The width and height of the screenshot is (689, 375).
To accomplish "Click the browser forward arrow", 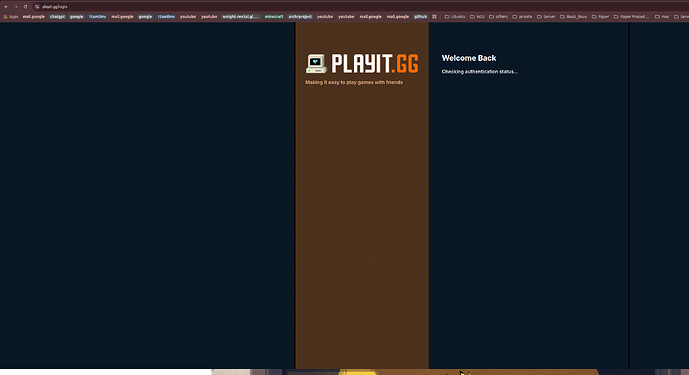I will click(x=16, y=7).
